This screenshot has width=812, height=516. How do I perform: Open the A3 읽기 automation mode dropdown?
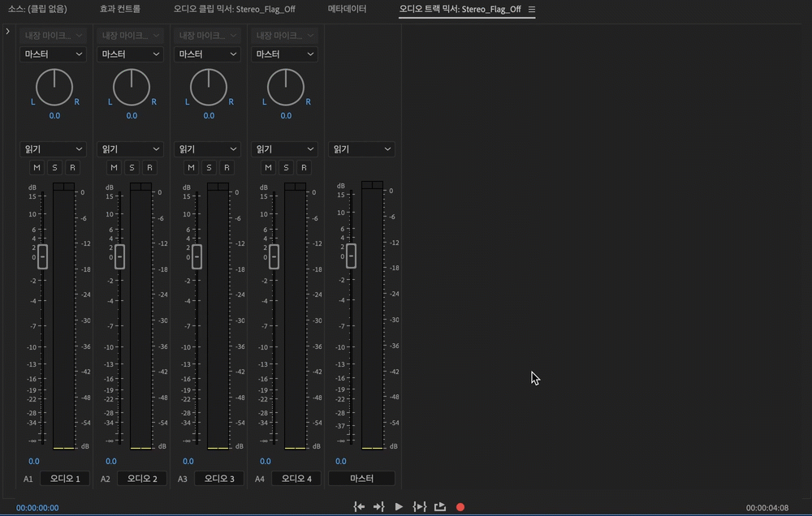tap(208, 149)
